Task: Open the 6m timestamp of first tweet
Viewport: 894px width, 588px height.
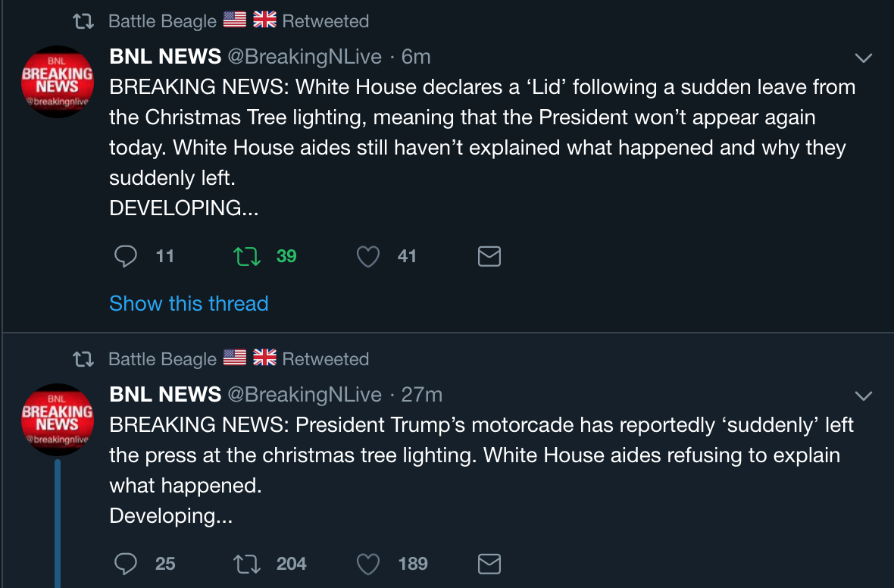Action: (416, 56)
